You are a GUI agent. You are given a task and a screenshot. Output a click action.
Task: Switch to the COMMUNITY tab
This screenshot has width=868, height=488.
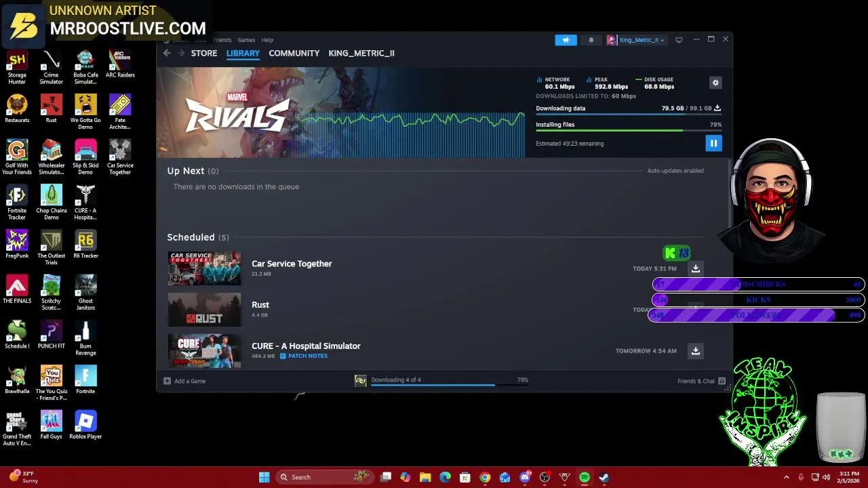pos(294,53)
